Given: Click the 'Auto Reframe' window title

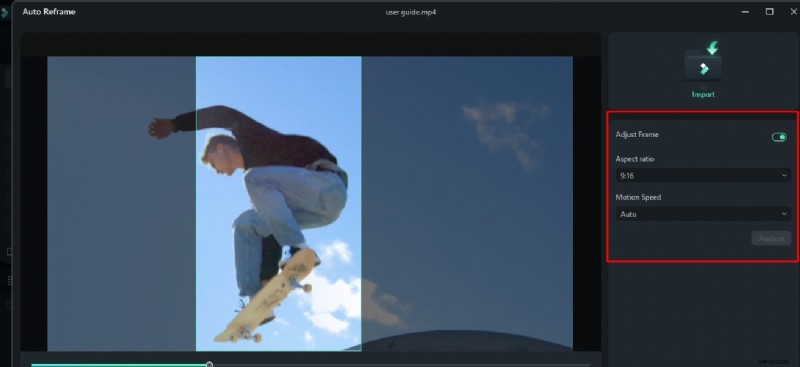Looking at the screenshot, I should point(49,12).
